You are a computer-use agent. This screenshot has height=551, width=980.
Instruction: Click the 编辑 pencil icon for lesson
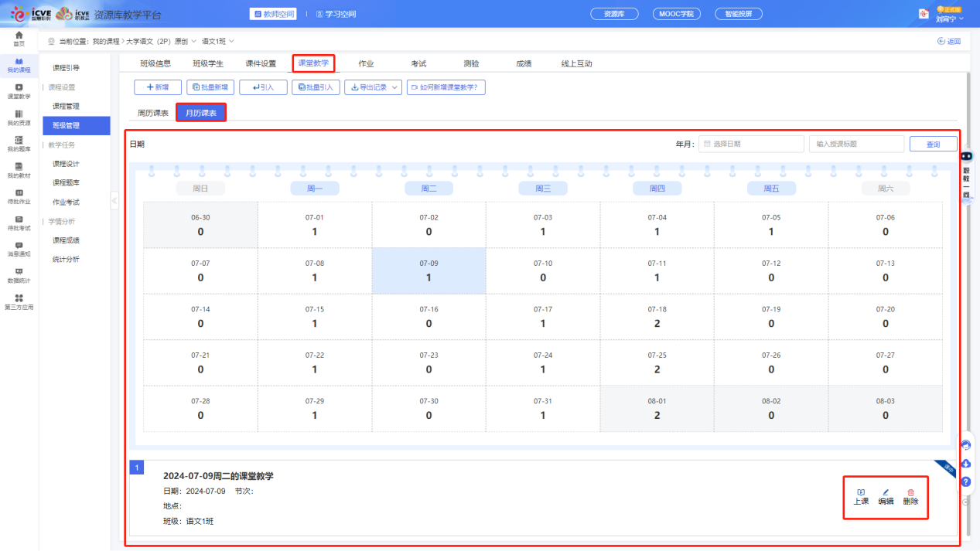(x=886, y=492)
